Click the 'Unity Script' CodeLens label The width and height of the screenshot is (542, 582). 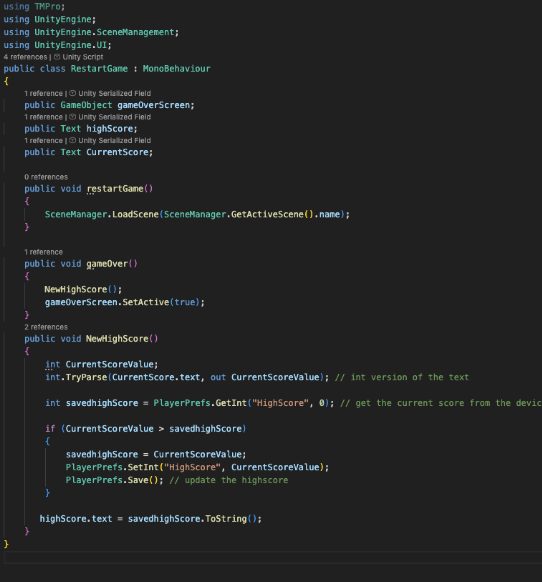coord(82,57)
